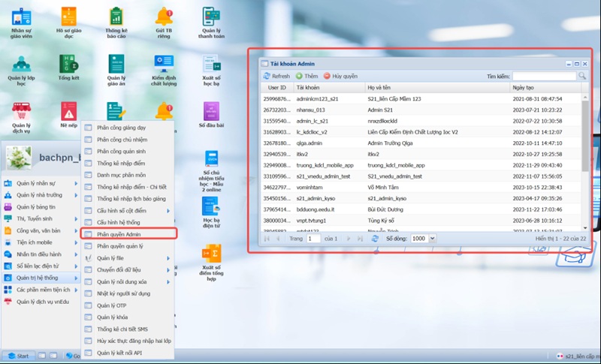Go to previous page in pager
The image size is (601, 364).
pyautogui.click(x=278, y=239)
